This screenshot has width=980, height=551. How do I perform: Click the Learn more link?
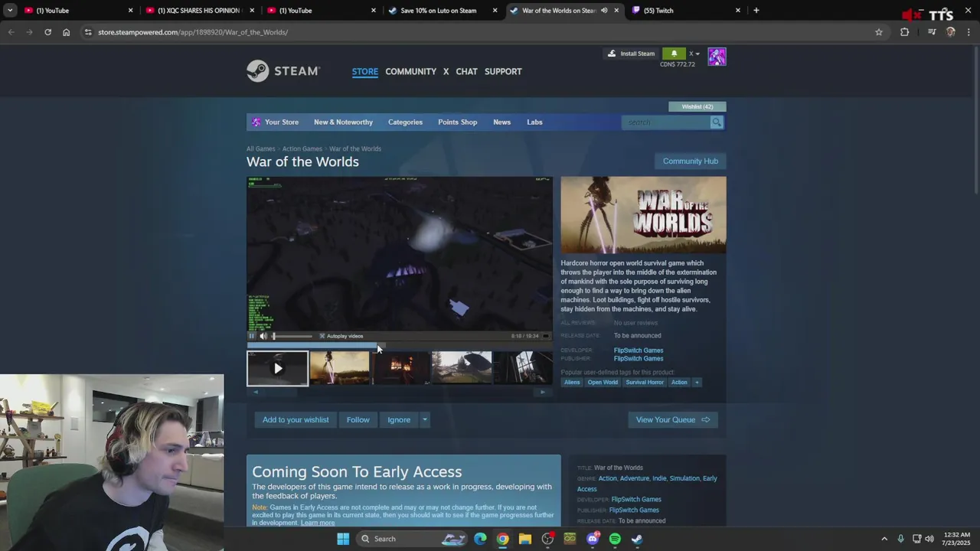pyautogui.click(x=318, y=523)
